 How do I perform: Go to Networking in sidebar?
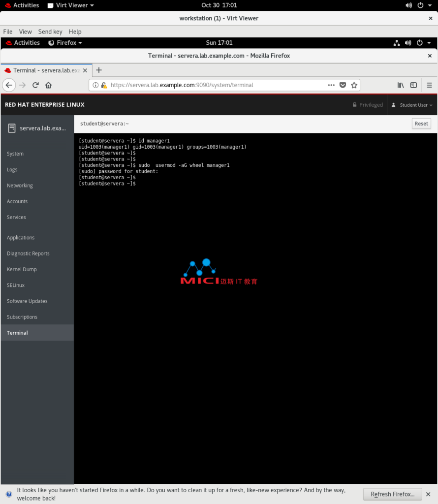[37, 186]
